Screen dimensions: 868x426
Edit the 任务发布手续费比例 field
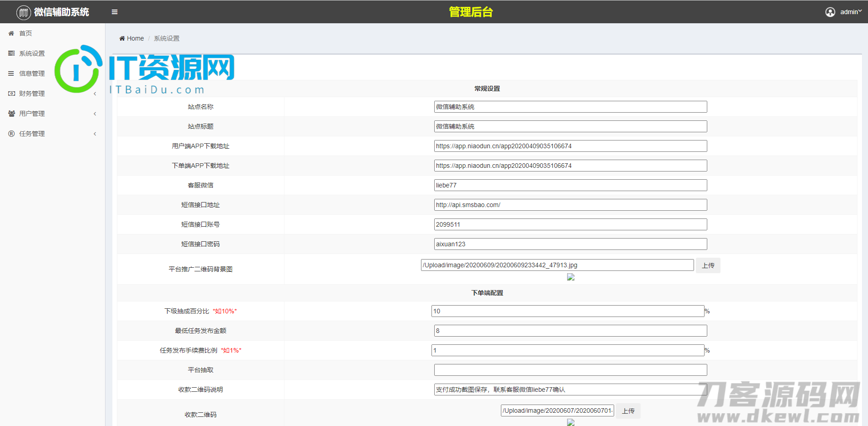568,350
